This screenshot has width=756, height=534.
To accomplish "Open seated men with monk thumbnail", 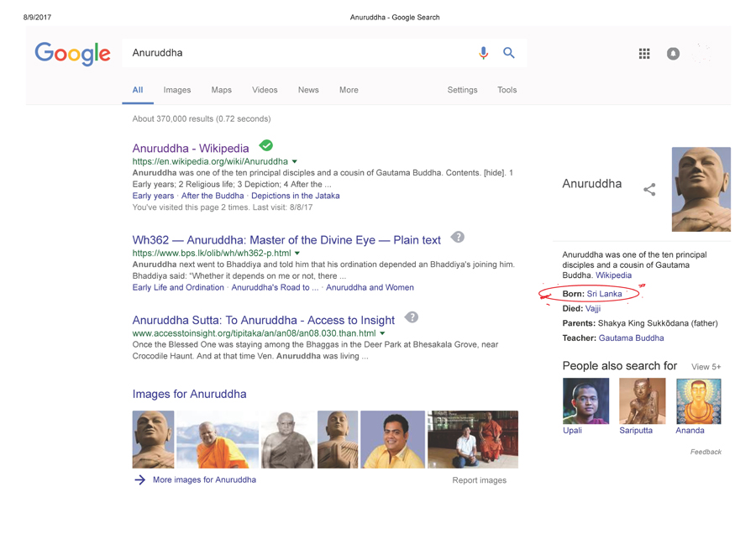I will point(473,439).
